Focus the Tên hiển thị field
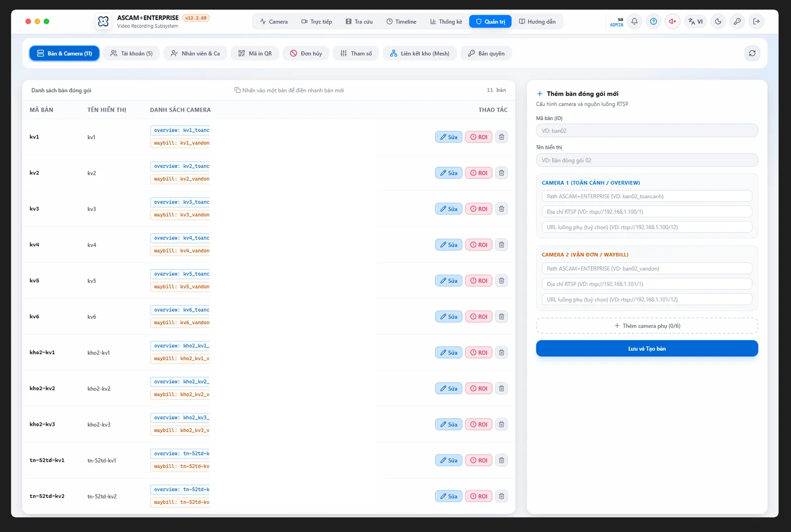791x532 pixels. tap(647, 161)
